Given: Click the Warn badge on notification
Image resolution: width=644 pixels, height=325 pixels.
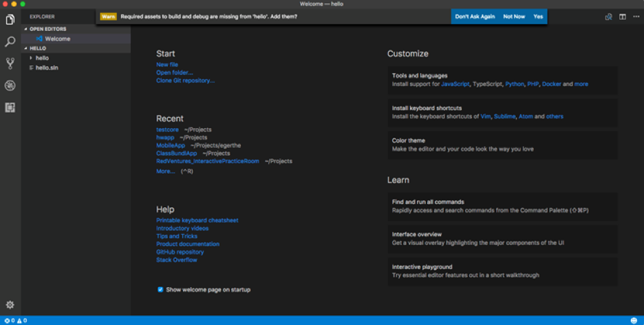Looking at the screenshot, I should pos(109,17).
